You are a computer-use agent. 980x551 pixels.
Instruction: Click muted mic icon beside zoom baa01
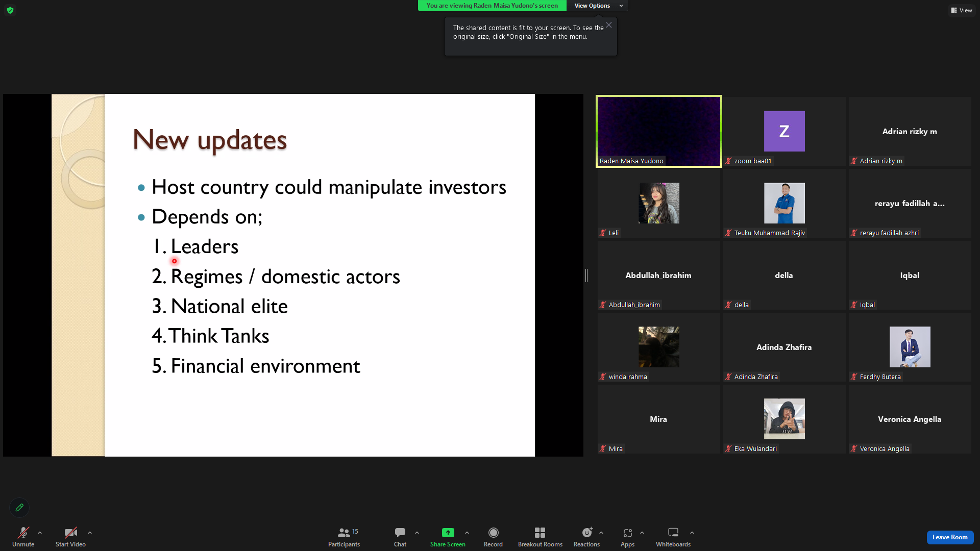click(728, 161)
